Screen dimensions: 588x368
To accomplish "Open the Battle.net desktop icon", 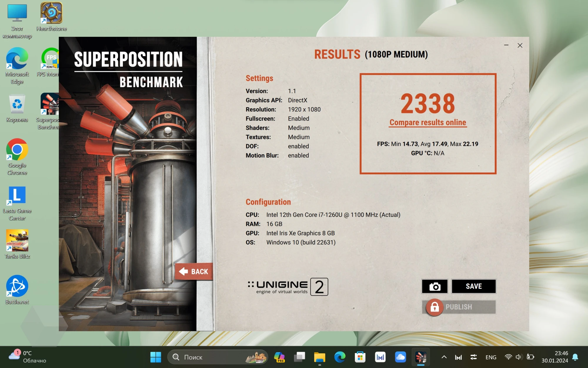I will 17,289.
